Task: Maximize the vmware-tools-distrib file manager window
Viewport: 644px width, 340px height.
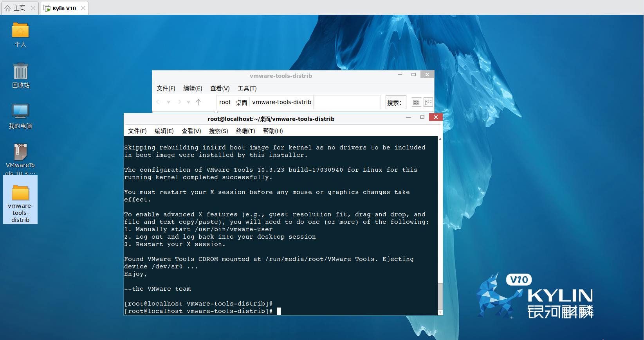Action: coord(413,75)
